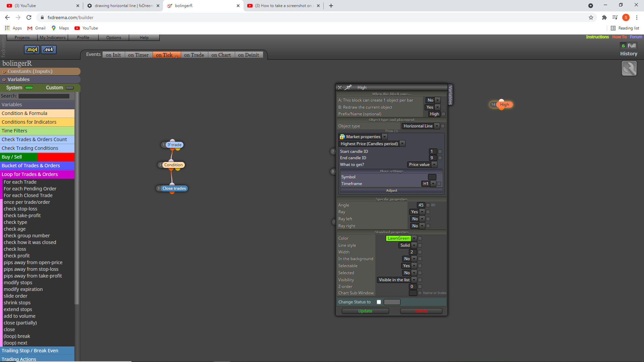Open the wrench tools icon below History
This screenshot has width=644, height=362.
629,69
